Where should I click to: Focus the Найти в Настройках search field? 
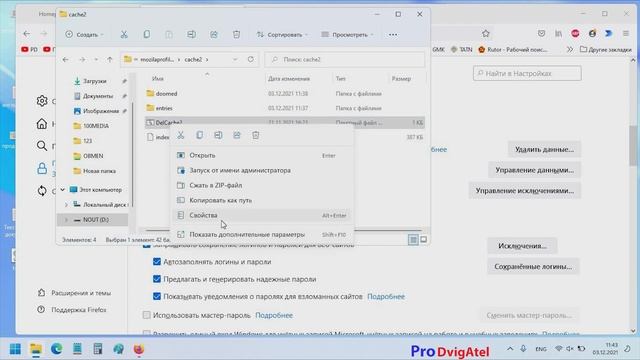527,73
